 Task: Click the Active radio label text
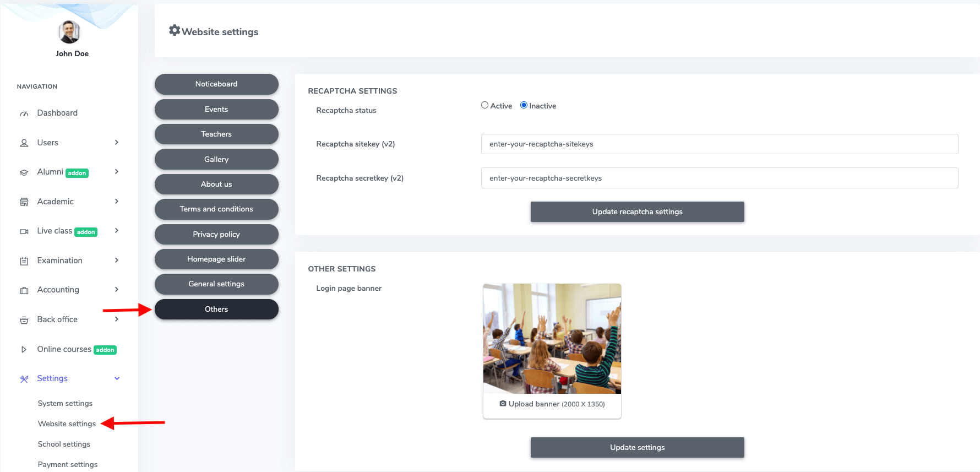pos(501,106)
